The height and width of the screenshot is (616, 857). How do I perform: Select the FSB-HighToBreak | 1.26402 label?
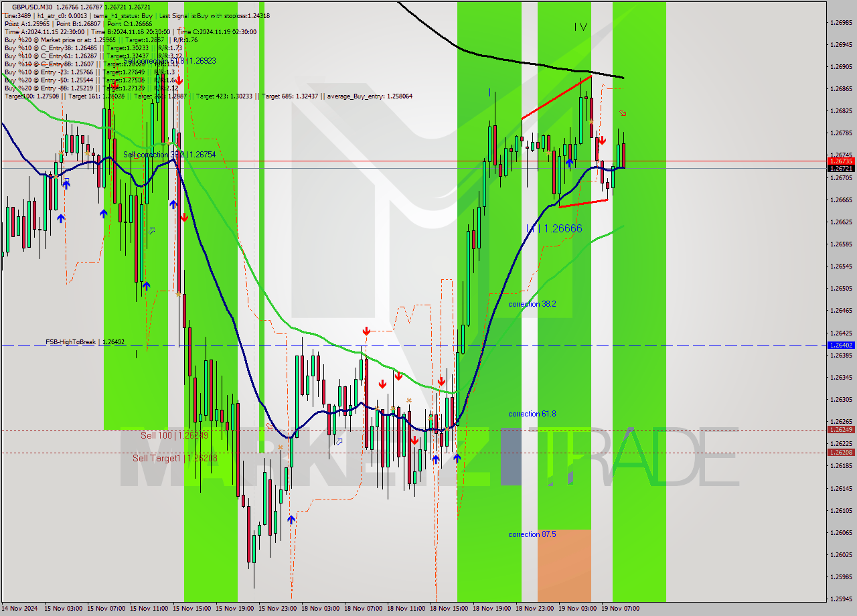pos(85,342)
